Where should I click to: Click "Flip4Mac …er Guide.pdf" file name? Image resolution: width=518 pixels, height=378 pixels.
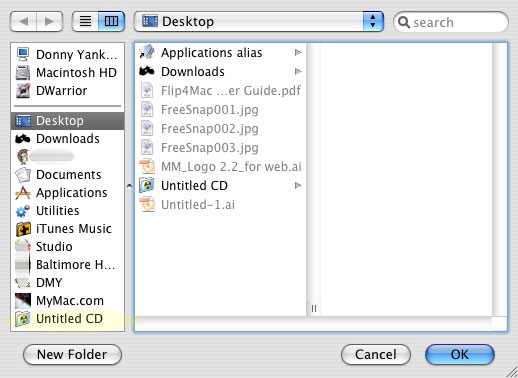[x=231, y=91]
